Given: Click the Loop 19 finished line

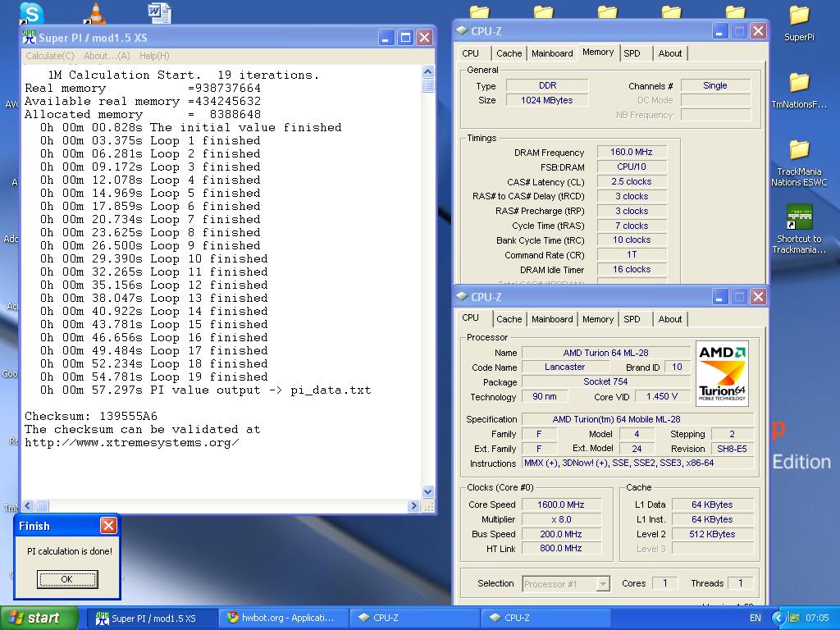Looking at the screenshot, I should point(153,377).
